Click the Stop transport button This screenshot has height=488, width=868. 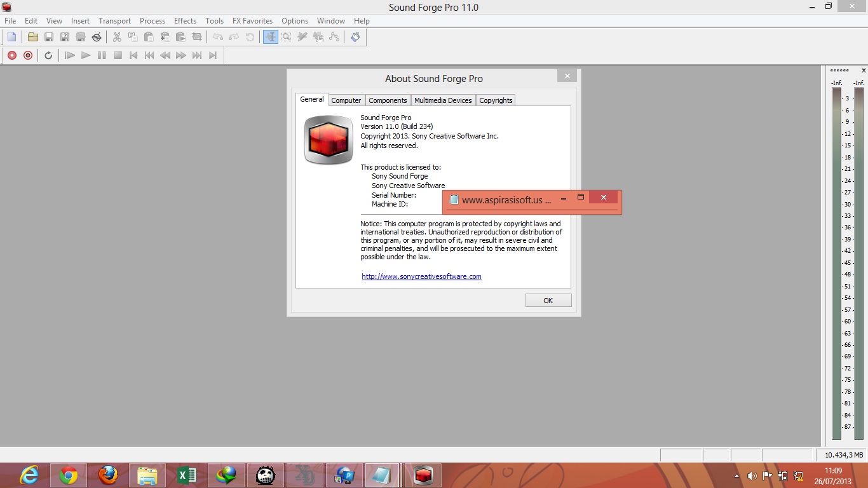[x=118, y=55]
